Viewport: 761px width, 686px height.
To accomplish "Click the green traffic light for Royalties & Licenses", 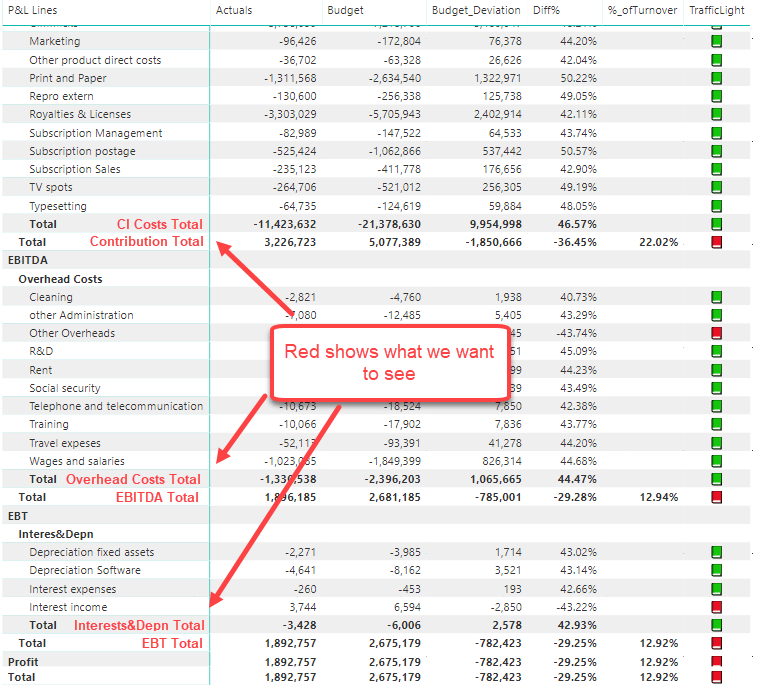I will tap(716, 115).
